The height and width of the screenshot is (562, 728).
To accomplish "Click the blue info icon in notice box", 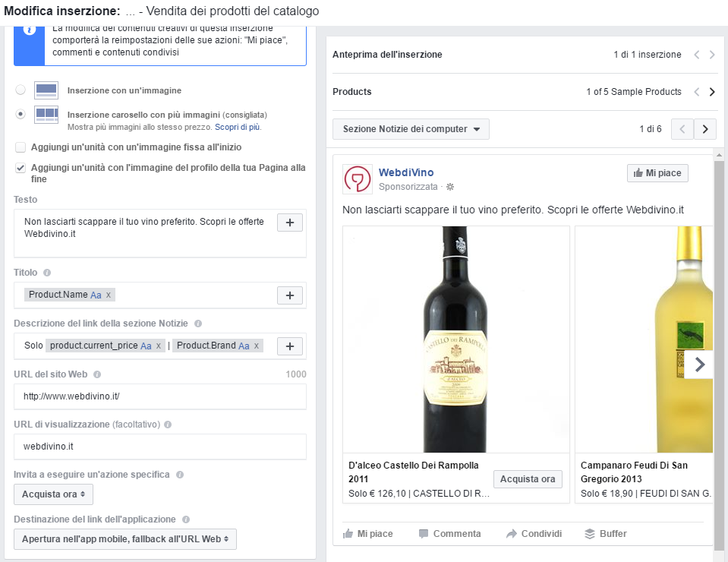I will 30,30.
